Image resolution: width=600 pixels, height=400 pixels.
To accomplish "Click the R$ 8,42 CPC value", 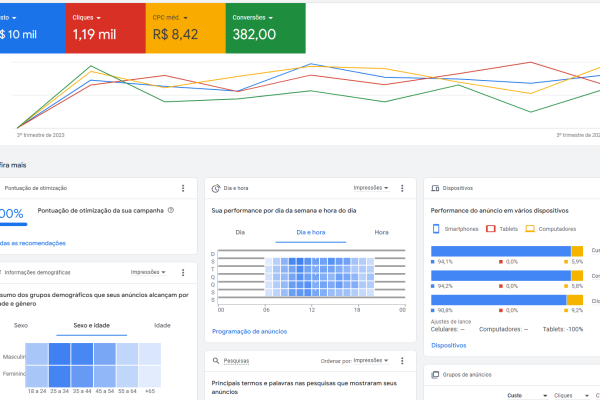I will (175, 34).
